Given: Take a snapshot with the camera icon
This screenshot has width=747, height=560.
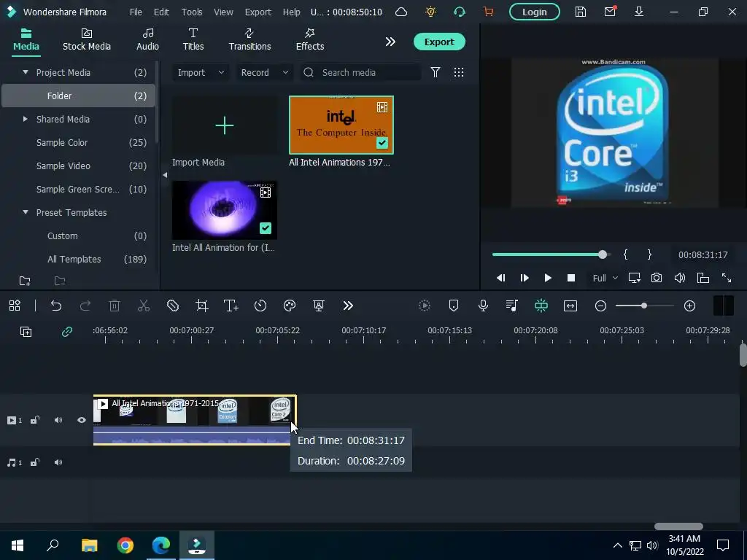Looking at the screenshot, I should tap(657, 278).
